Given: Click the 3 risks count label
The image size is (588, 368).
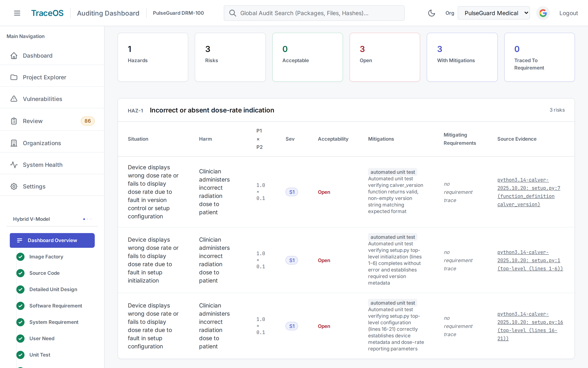Looking at the screenshot, I should pos(557,110).
